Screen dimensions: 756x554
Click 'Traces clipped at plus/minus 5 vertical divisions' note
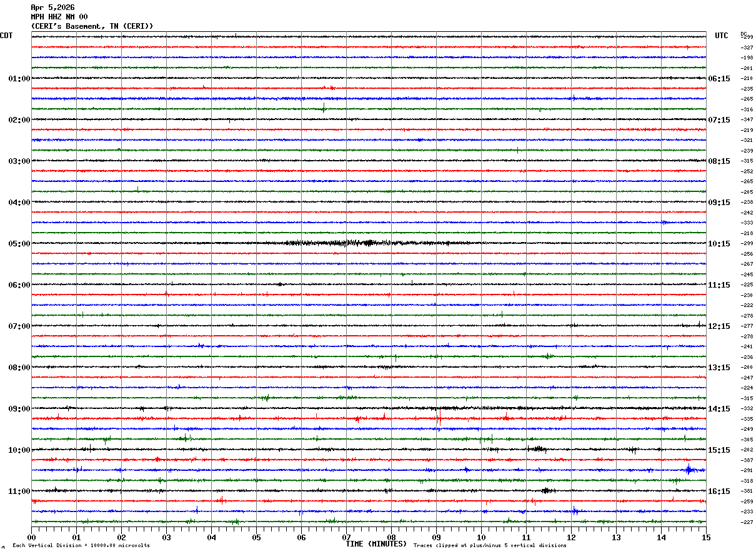point(490,546)
